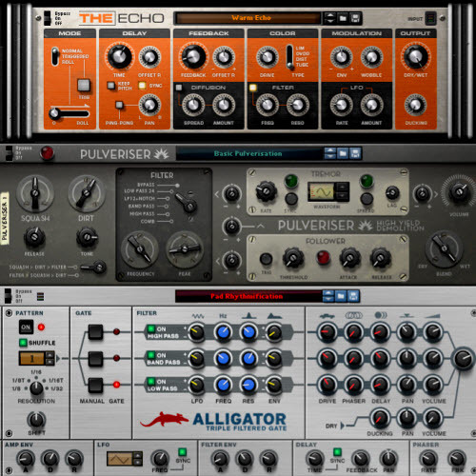Click the Pulveriser Volume knob
Screen dimensions: 476x476
[459, 191]
